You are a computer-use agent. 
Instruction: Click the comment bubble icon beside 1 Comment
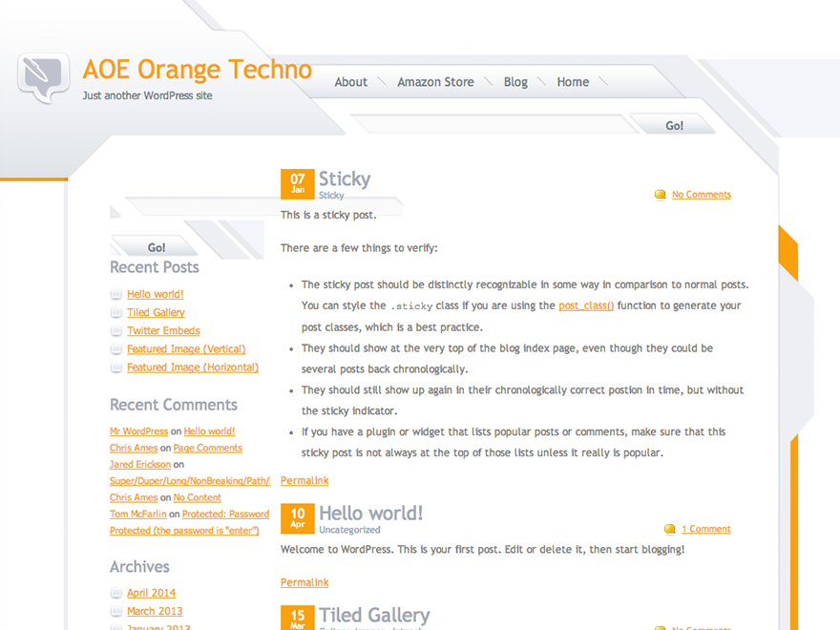(x=669, y=529)
